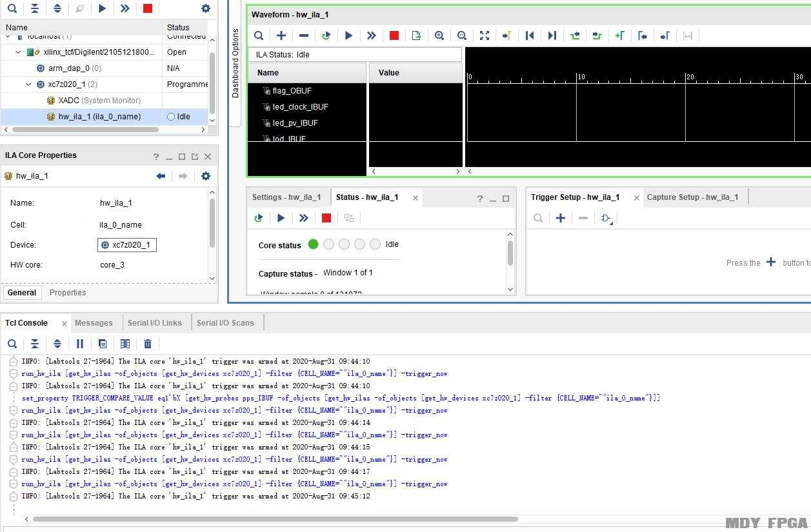Viewport: 811px width, 532px height.
Task: Stop trigger in the Hardware panel toolbar
Action: pos(147,8)
